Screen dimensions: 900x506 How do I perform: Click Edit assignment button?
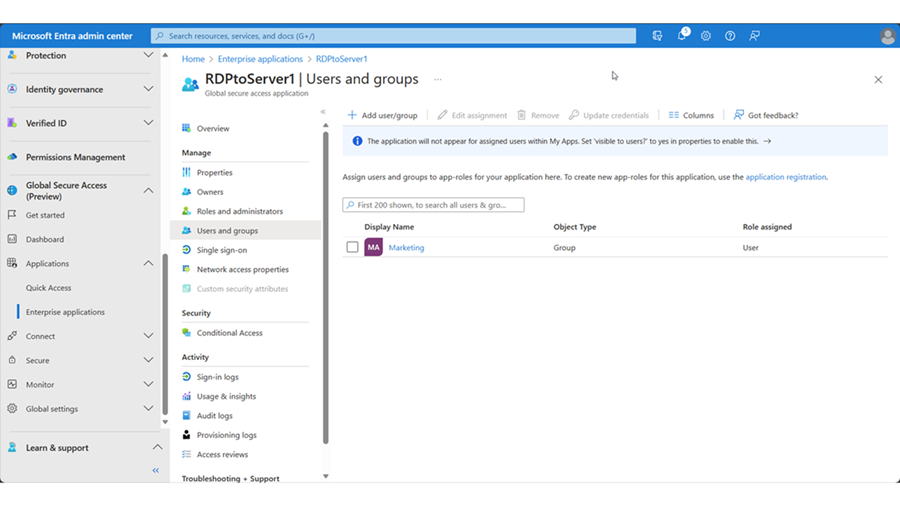[x=472, y=115]
